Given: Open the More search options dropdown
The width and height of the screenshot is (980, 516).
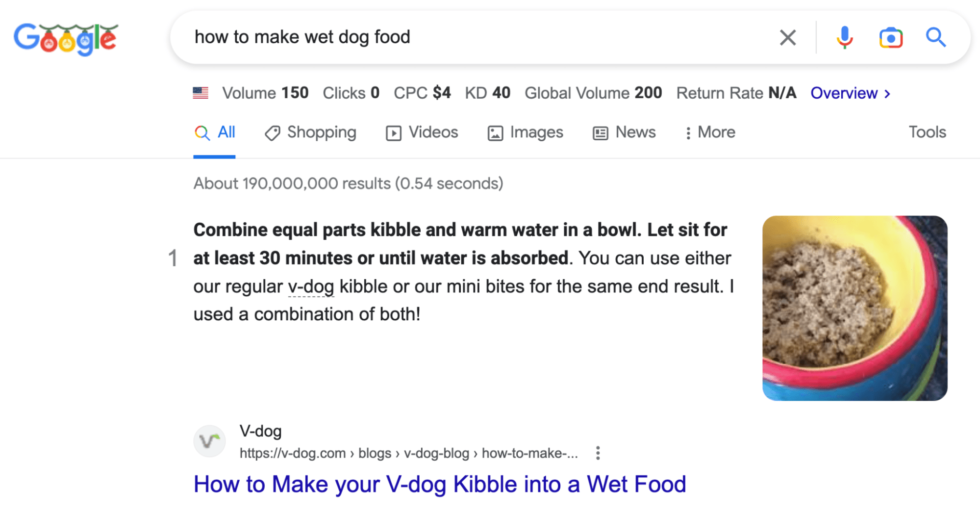Looking at the screenshot, I should point(710,132).
